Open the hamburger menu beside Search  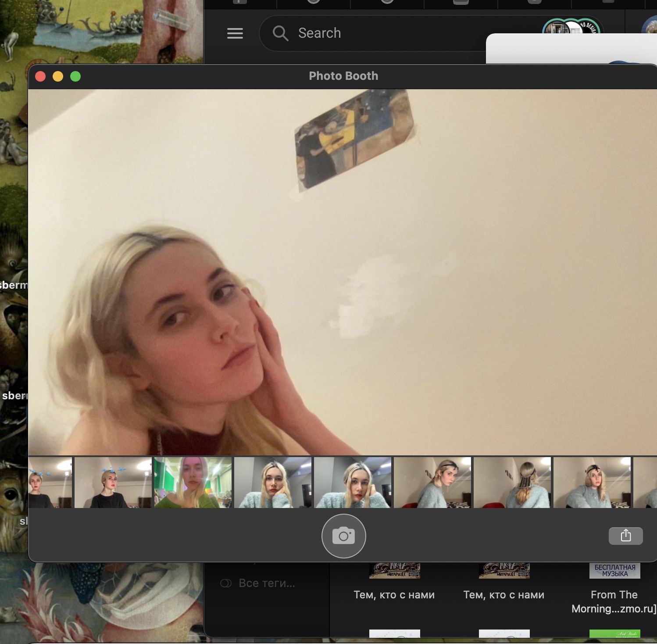click(x=235, y=33)
